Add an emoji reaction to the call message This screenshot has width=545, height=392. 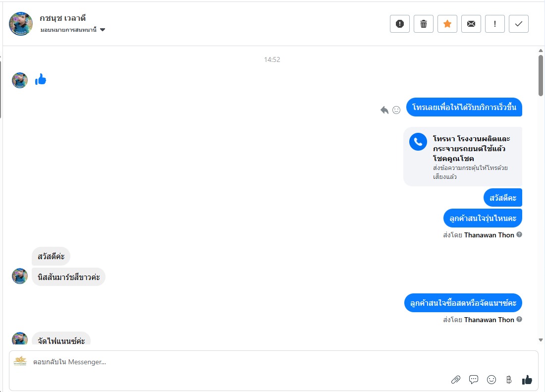(396, 110)
